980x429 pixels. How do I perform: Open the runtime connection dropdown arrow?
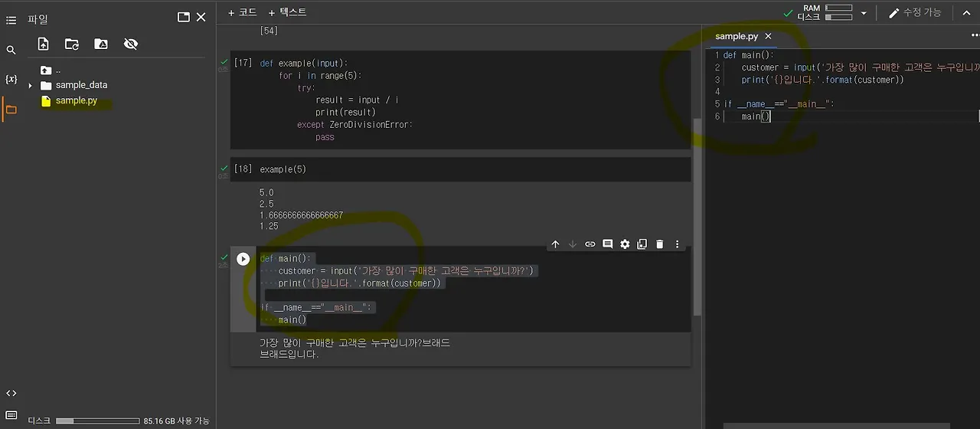(x=864, y=13)
